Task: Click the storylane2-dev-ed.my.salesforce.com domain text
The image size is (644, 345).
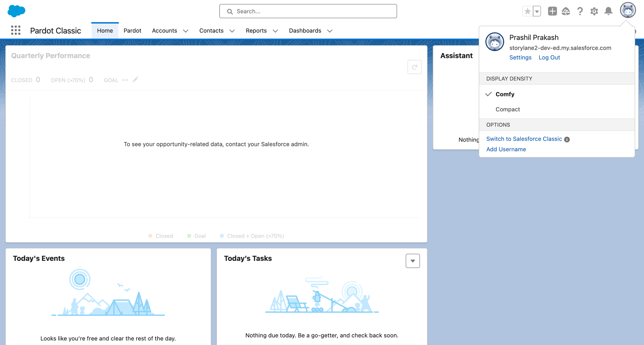Action: click(560, 48)
